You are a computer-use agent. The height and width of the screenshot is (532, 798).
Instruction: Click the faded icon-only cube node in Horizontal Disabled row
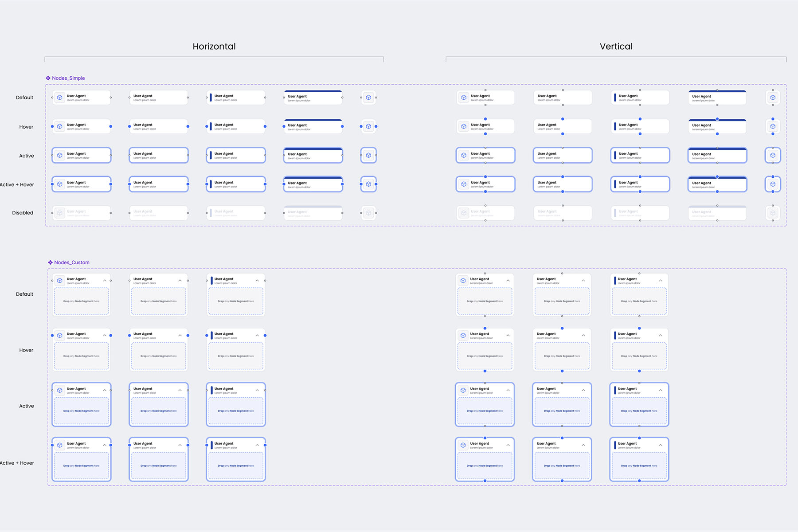[x=368, y=213]
